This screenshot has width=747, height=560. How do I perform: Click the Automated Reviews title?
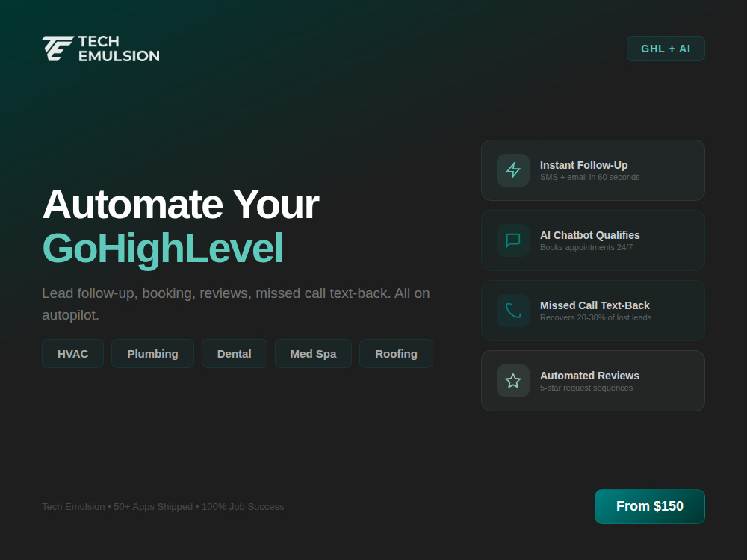(589, 376)
